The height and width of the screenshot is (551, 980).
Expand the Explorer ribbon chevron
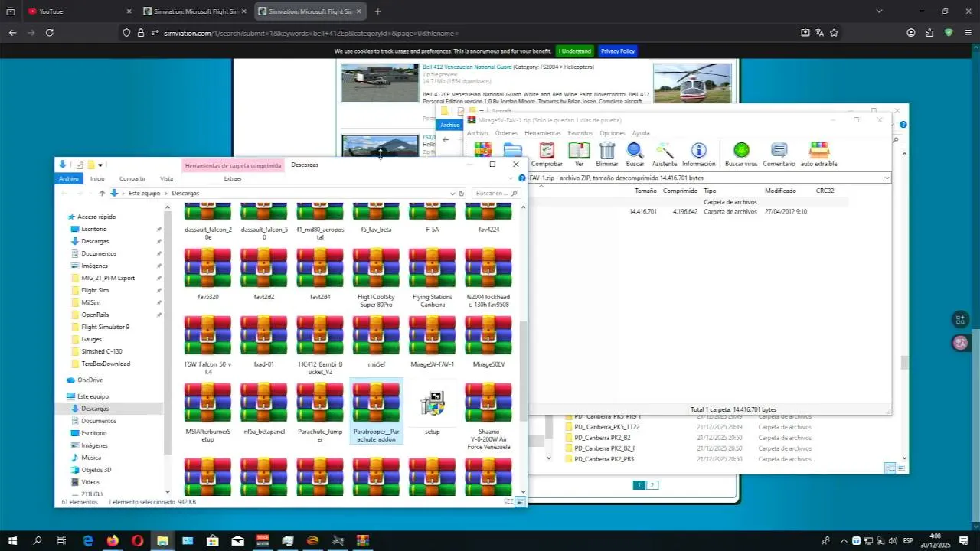point(511,178)
